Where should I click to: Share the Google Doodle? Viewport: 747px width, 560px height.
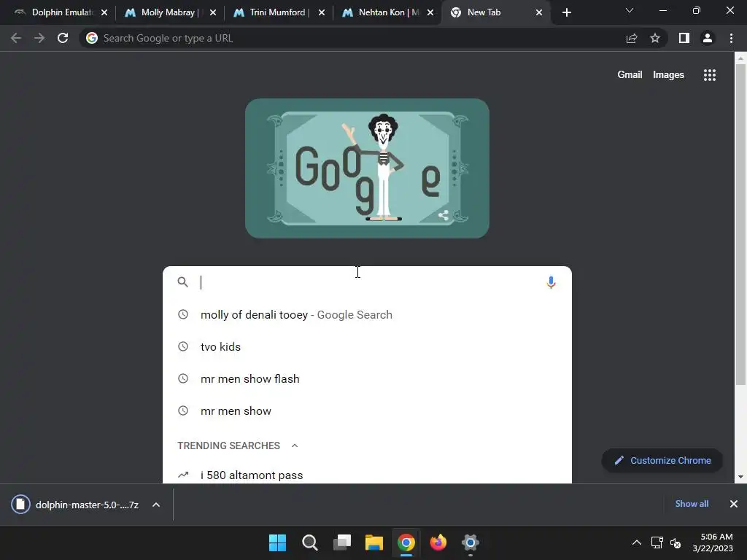click(x=443, y=215)
